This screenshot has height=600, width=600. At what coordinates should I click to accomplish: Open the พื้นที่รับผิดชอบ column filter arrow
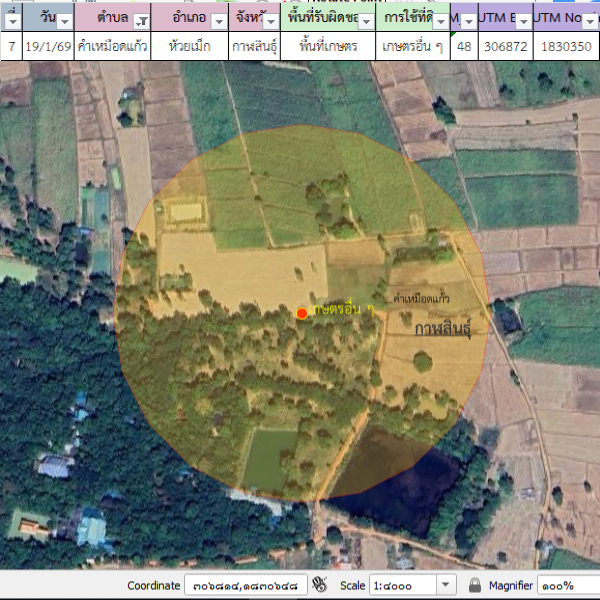pos(365,21)
